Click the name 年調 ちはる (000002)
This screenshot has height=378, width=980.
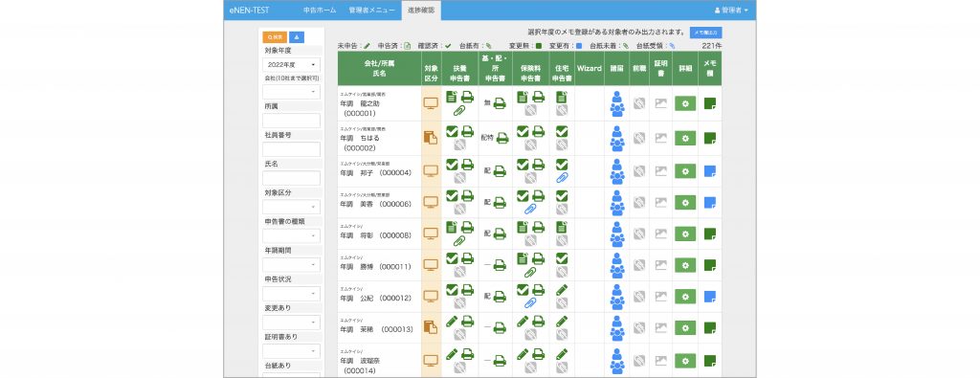361,143
